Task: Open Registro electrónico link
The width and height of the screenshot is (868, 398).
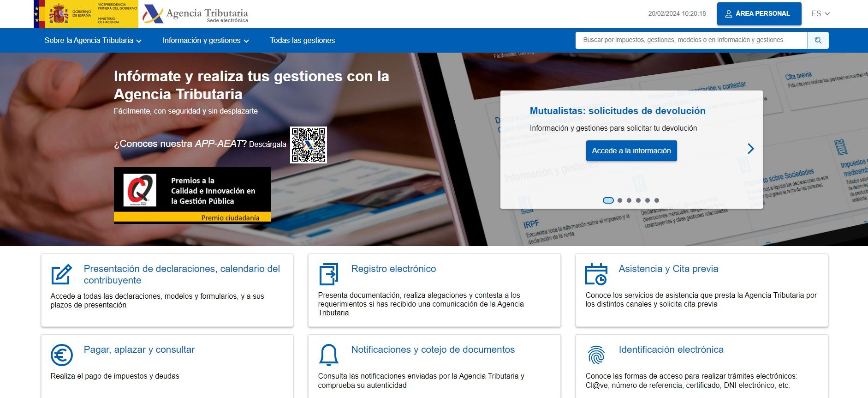Action: (393, 269)
